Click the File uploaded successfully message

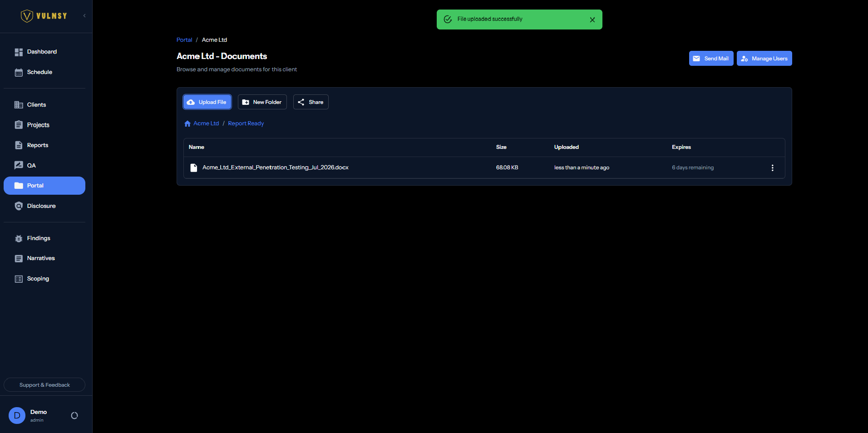click(490, 19)
